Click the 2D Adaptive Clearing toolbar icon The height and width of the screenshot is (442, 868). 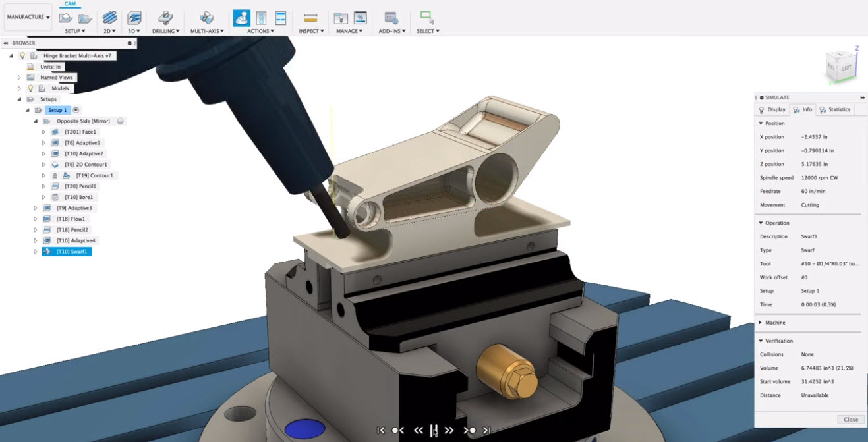pos(109,18)
